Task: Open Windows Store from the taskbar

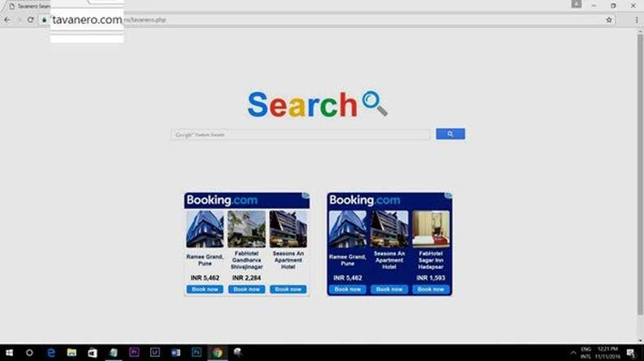Action: (93, 353)
